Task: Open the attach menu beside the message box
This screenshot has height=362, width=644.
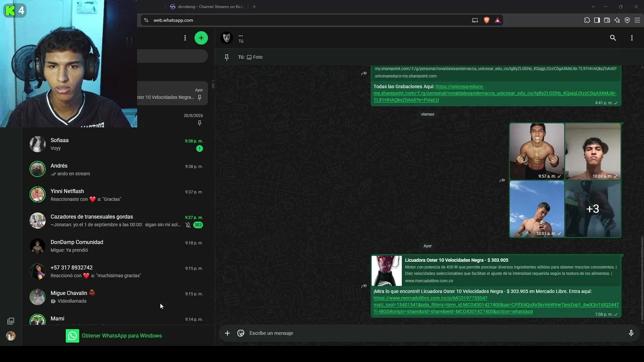Action: tap(227, 333)
